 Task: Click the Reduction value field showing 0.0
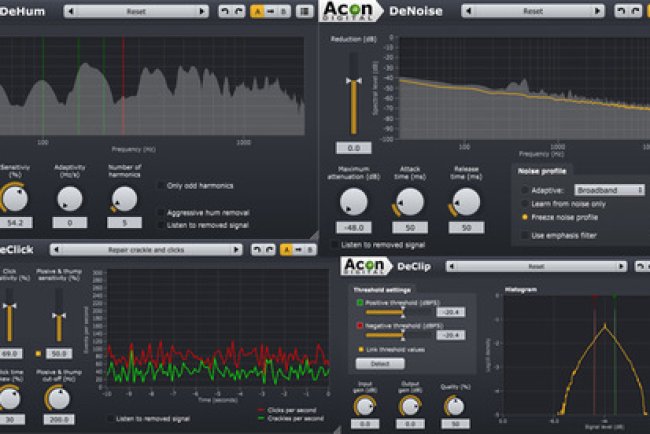point(354,148)
